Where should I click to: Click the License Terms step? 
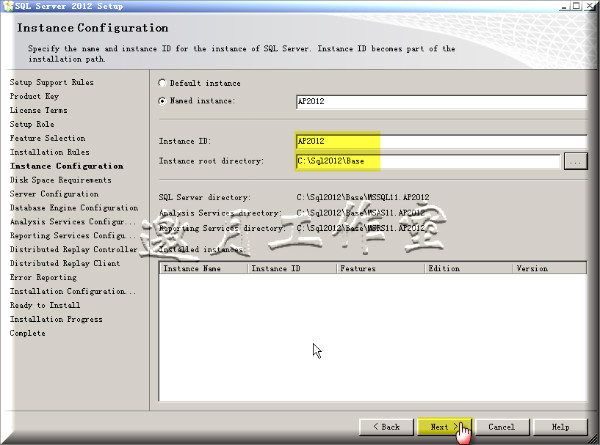coord(39,110)
